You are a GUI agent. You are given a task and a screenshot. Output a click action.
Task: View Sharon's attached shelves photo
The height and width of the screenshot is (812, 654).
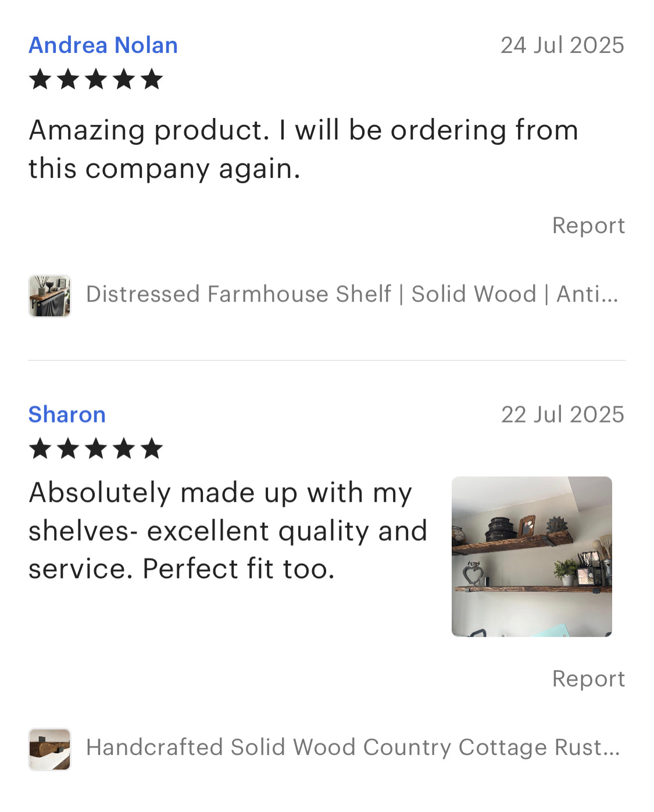point(532,557)
